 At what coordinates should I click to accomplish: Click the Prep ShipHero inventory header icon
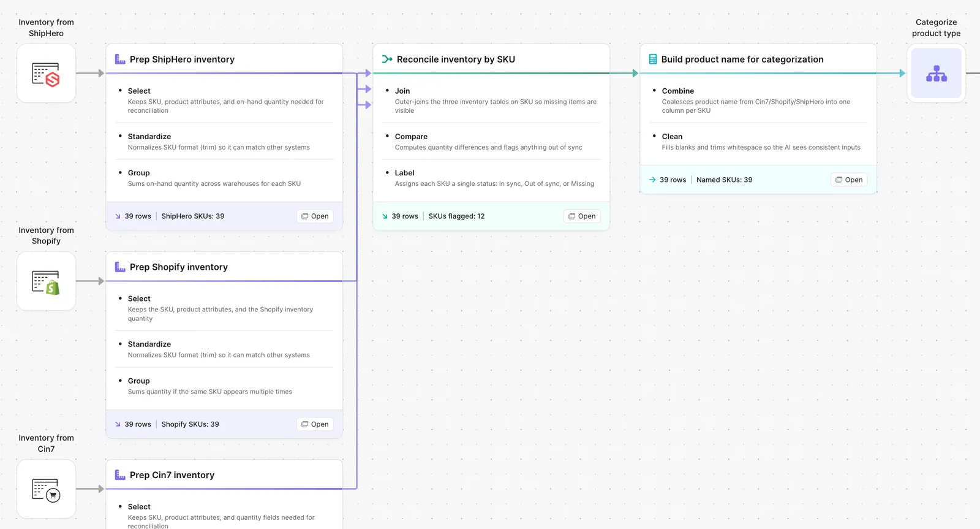click(x=120, y=59)
